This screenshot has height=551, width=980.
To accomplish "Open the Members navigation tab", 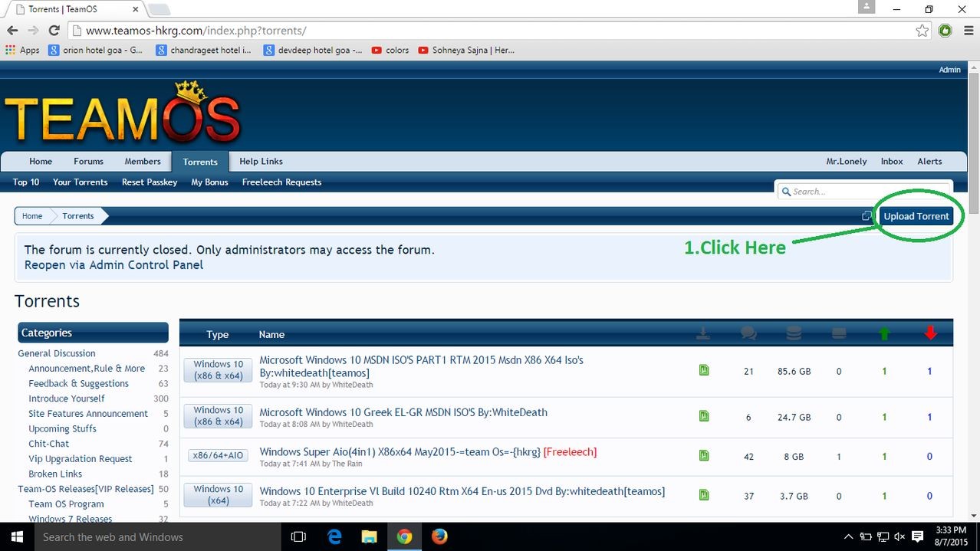I will coord(143,162).
